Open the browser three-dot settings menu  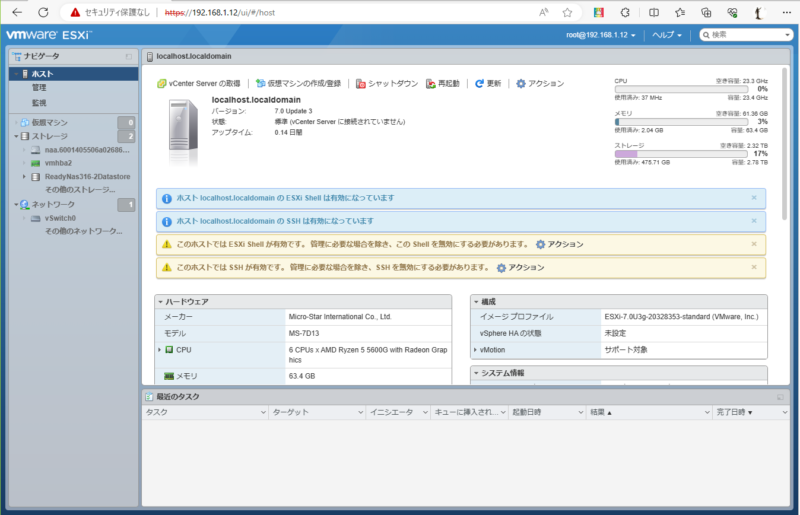pyautogui.click(x=786, y=12)
